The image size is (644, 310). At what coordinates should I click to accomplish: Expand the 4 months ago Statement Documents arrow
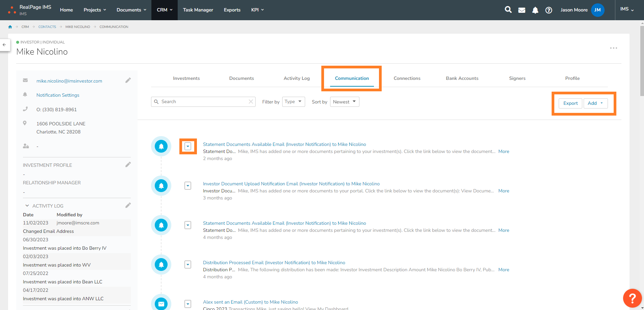pos(188,225)
